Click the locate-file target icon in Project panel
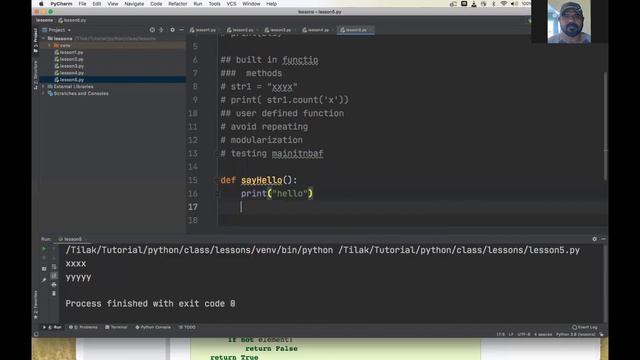Image resolution: width=640 pixels, height=360 pixels. click(x=152, y=30)
